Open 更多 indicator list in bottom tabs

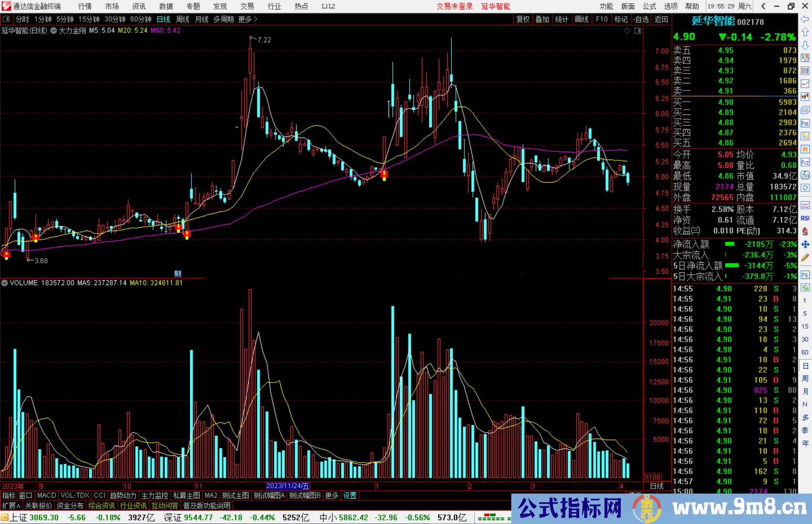(x=331, y=495)
